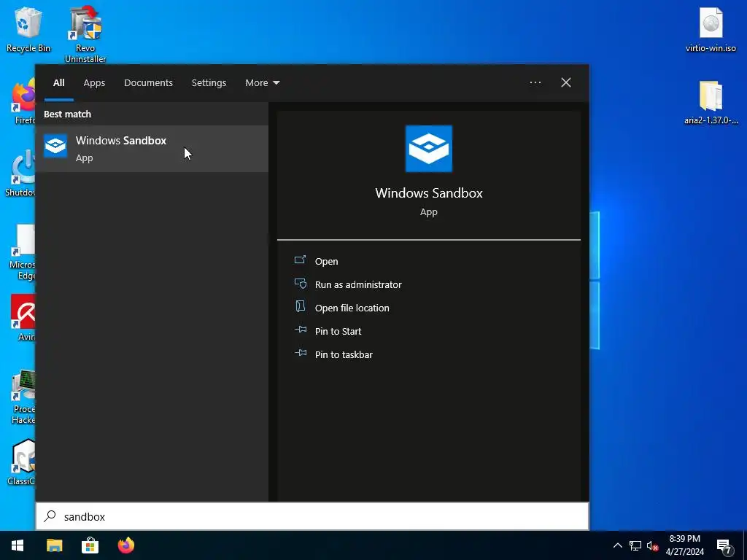Select the Firefox desktop shortcut
Image resolution: width=747 pixels, height=560 pixels.
click(24, 102)
